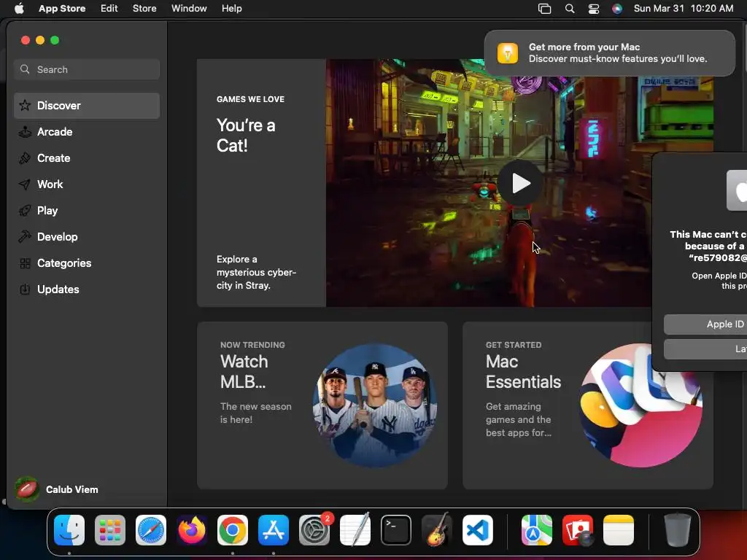Screen dimensions: 747x560
Task: Open Finder from the Dock
Action: (69, 530)
